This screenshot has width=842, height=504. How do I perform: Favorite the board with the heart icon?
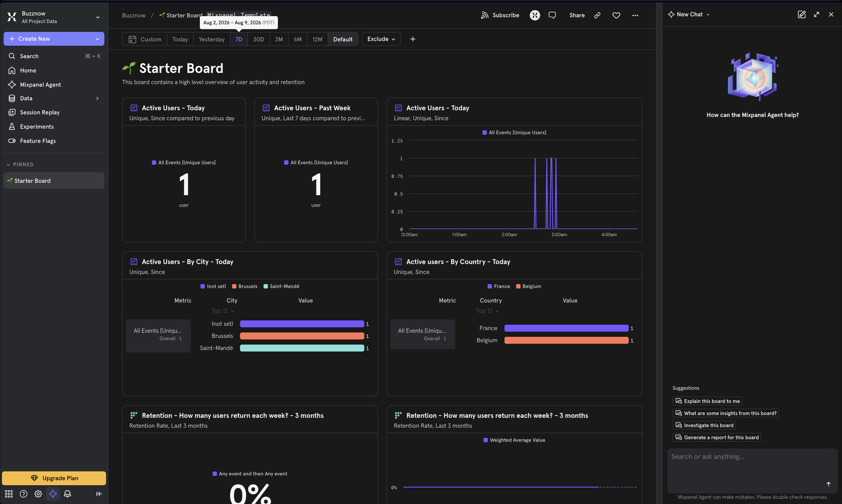[x=616, y=15]
